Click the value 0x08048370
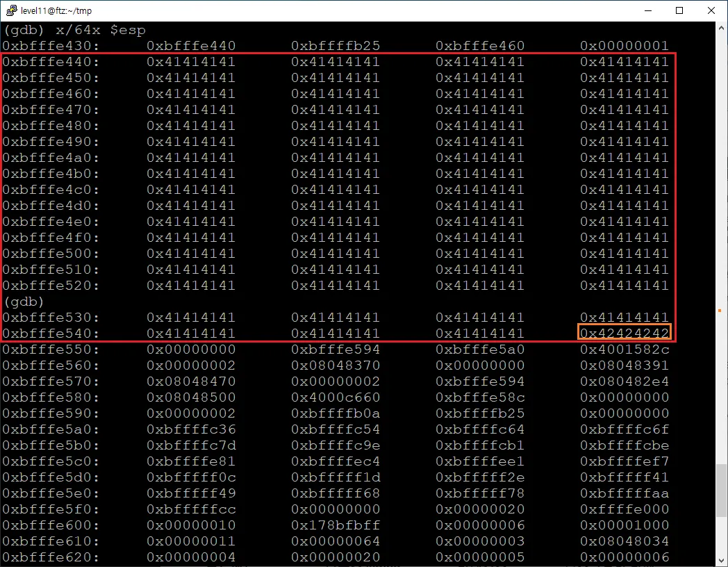 point(336,365)
